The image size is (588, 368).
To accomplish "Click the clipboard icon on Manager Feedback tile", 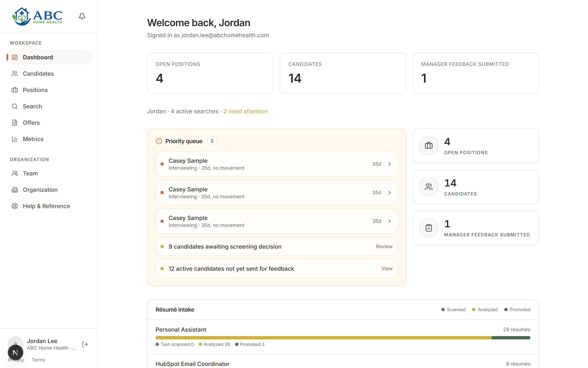I will point(429,228).
